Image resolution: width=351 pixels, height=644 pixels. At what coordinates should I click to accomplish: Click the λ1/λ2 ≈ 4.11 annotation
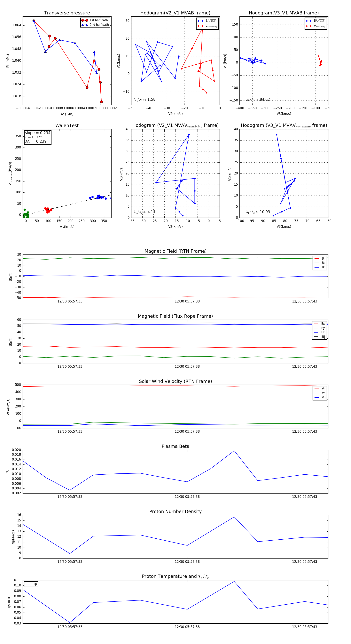[144, 212]
